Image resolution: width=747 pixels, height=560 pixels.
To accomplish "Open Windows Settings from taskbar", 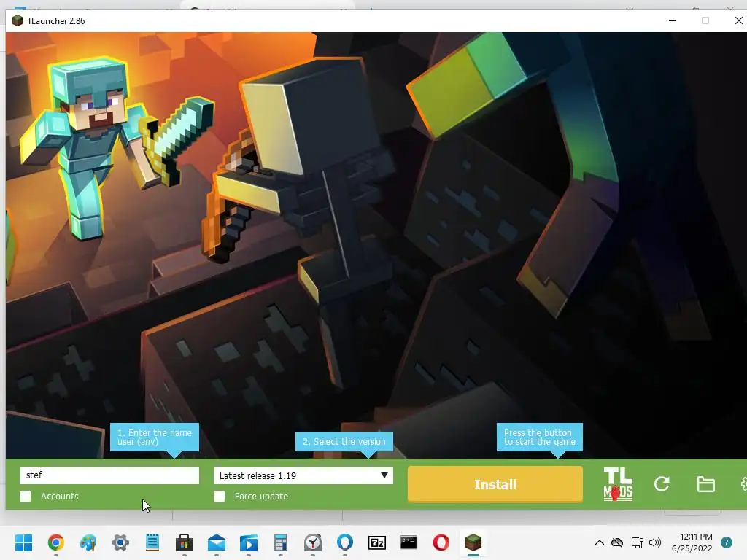I will click(120, 542).
